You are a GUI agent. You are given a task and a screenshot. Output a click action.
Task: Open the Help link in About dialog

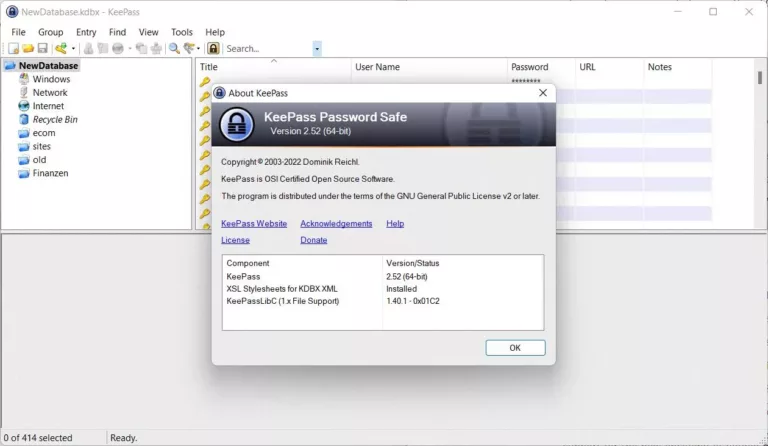point(395,224)
